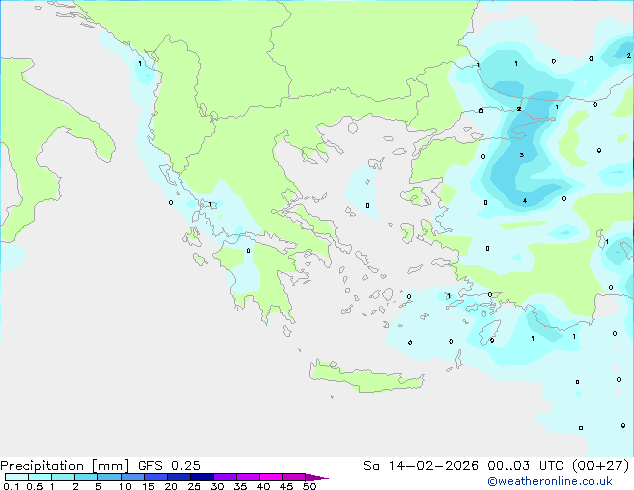Click the '15' legend scale label
Image resolution: width=634 pixels, height=490 pixels.
[x=148, y=486]
